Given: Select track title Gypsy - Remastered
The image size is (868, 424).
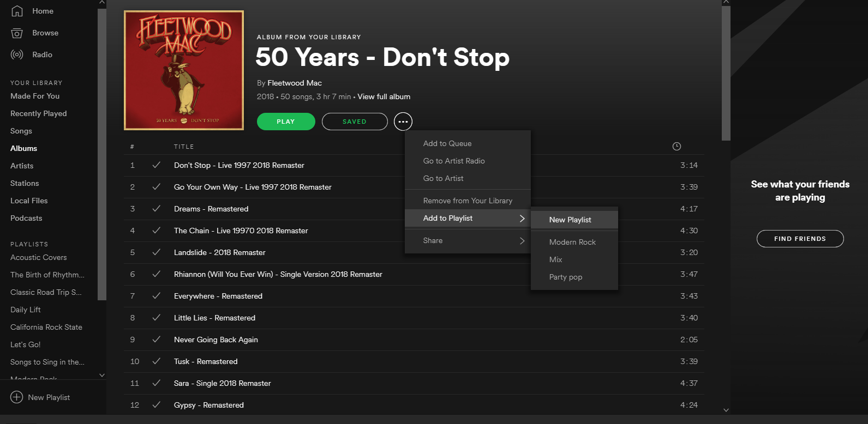Looking at the screenshot, I should point(209,405).
